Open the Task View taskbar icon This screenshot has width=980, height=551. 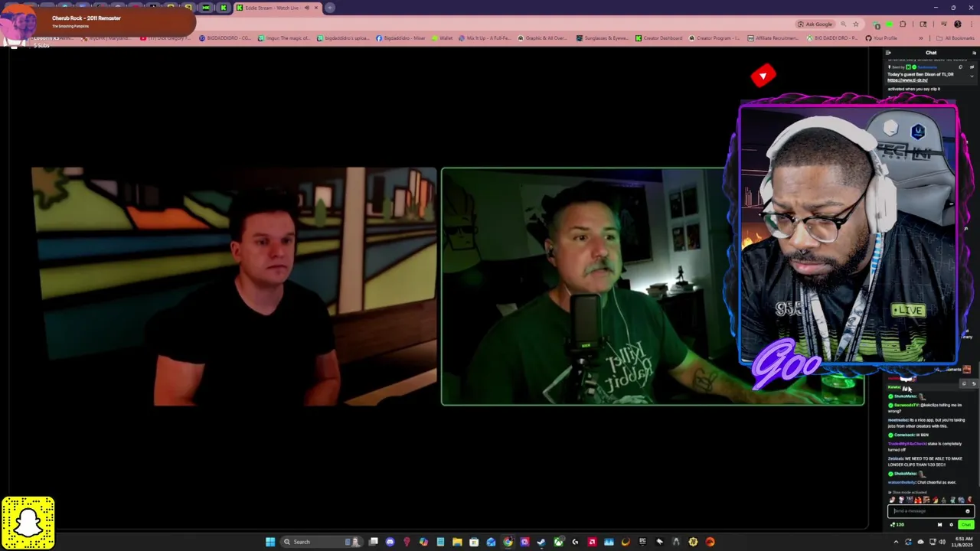[x=374, y=542]
